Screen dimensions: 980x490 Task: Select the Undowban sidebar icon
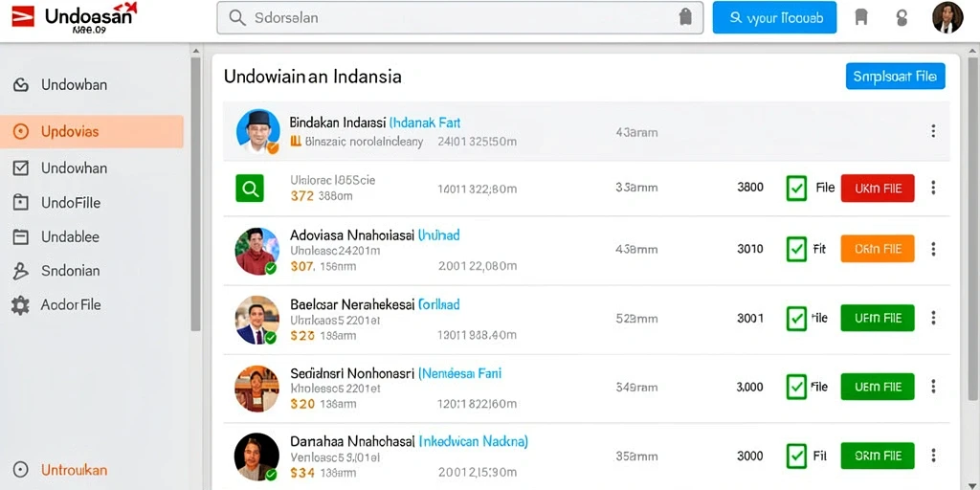[21, 85]
